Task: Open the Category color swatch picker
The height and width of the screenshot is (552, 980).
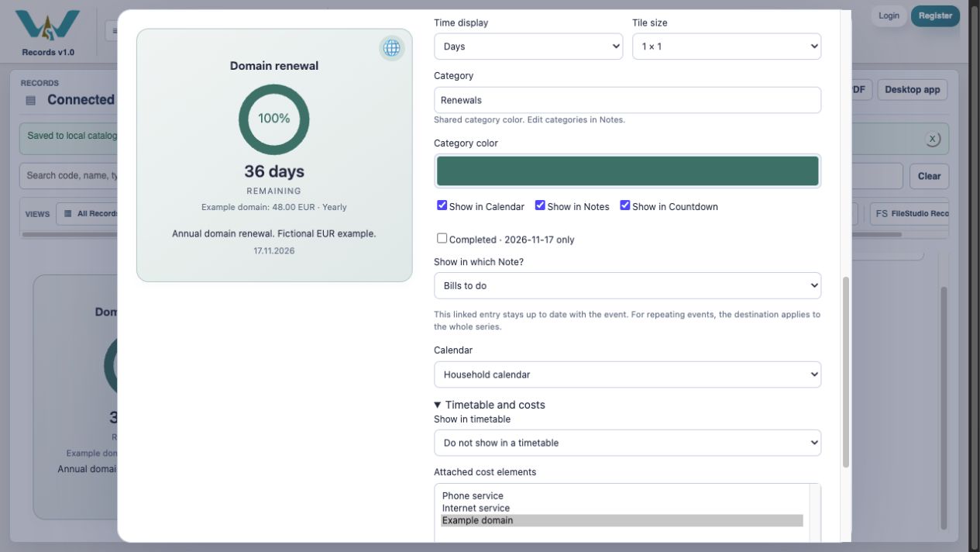Action: tap(628, 171)
